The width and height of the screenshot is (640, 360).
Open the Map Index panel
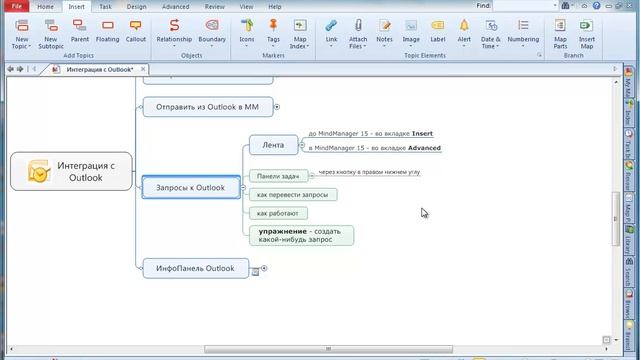point(300,34)
